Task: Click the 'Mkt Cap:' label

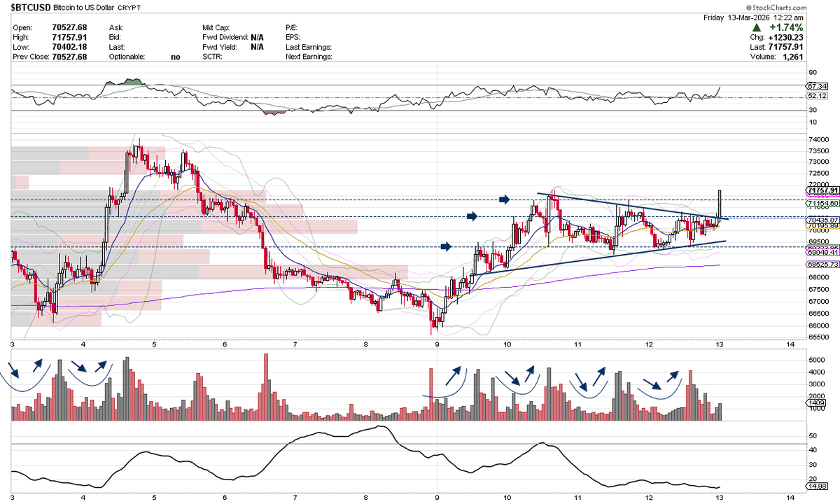Action: coord(217,27)
